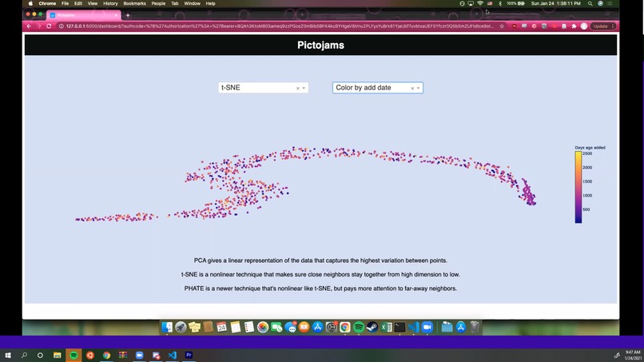Open the People menu

158,3
